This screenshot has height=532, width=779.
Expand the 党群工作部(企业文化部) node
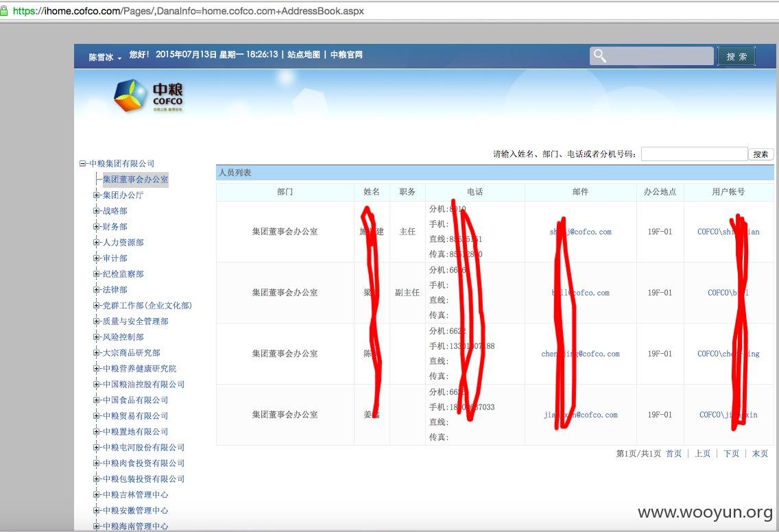(97, 306)
